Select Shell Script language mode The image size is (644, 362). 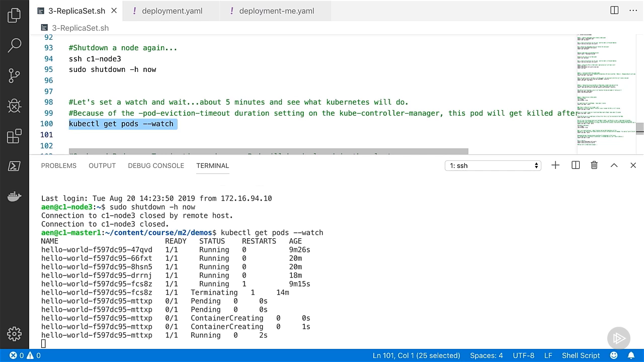tap(581, 355)
